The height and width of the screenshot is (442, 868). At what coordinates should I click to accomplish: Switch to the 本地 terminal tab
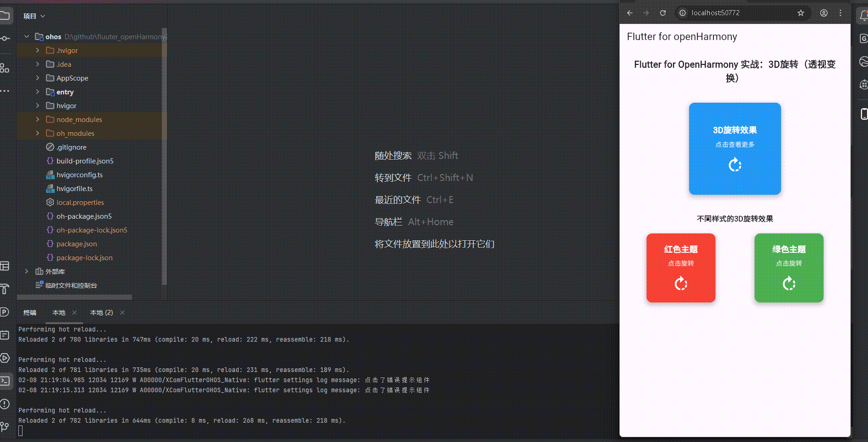click(59, 313)
